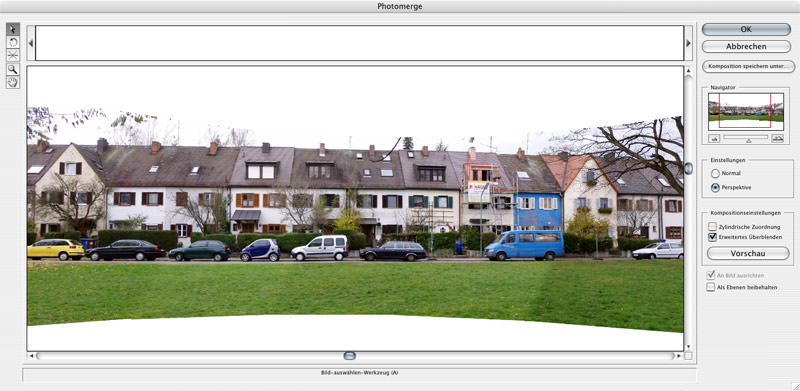800x391 pixels.
Task: Select the Set Vanishing Point tool
Action: (x=13, y=55)
